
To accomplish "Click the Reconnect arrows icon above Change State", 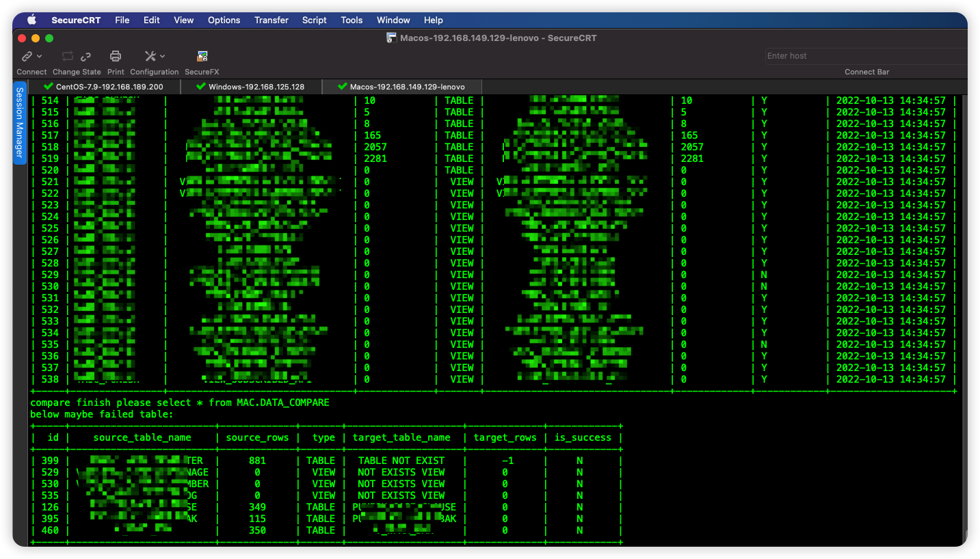I will 68,56.
